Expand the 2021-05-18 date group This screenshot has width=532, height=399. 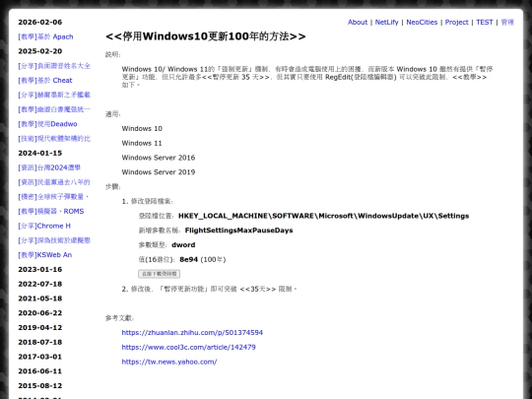(40, 299)
